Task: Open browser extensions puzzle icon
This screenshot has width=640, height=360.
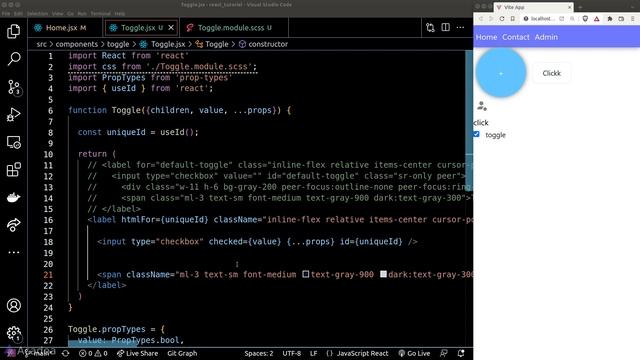Action: (x=610, y=19)
